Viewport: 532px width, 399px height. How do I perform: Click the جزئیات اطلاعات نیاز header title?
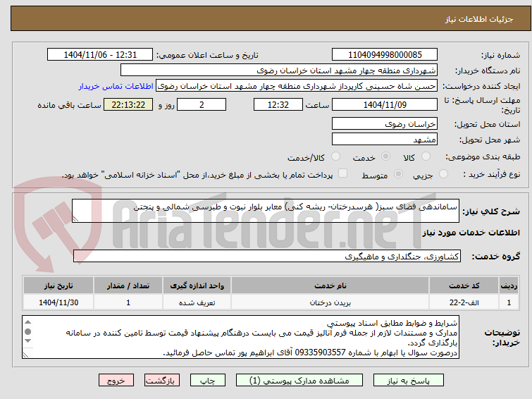(478, 19)
